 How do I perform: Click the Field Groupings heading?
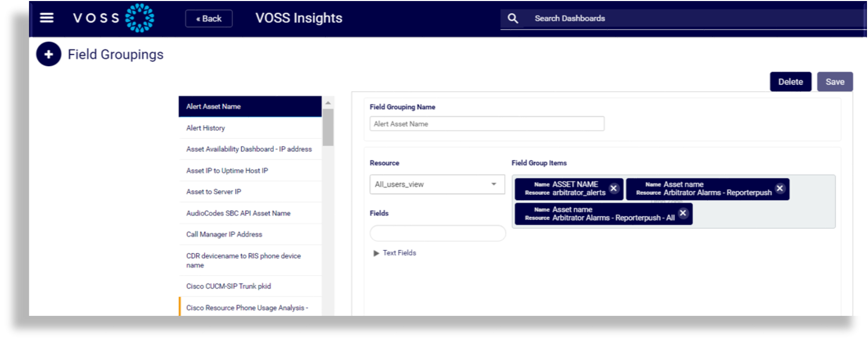click(x=116, y=54)
